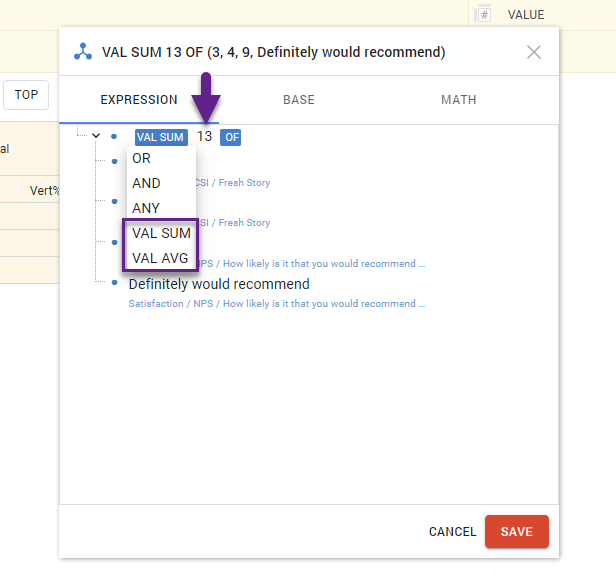This screenshot has width=616, height=584.
Task: Select the Definitely would recommend tree item
Action: (219, 284)
